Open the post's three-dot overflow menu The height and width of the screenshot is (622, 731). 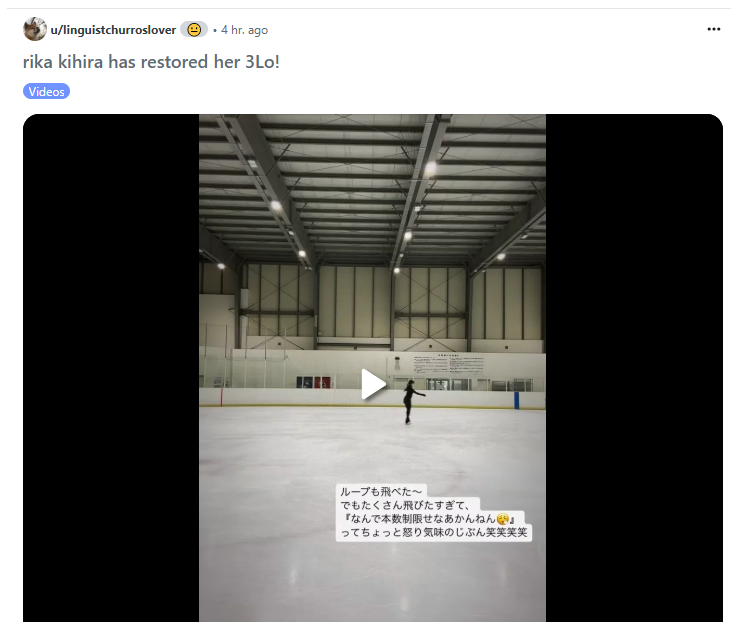[x=713, y=29]
